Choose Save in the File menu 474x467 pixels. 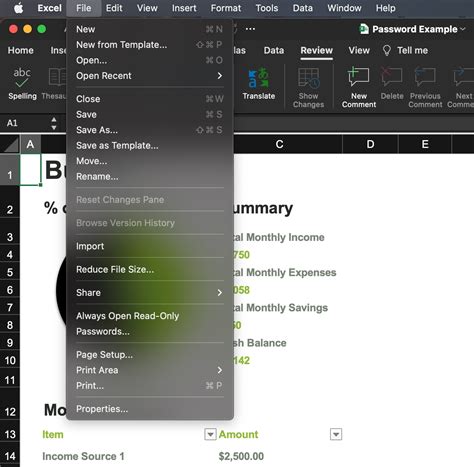click(x=150, y=114)
